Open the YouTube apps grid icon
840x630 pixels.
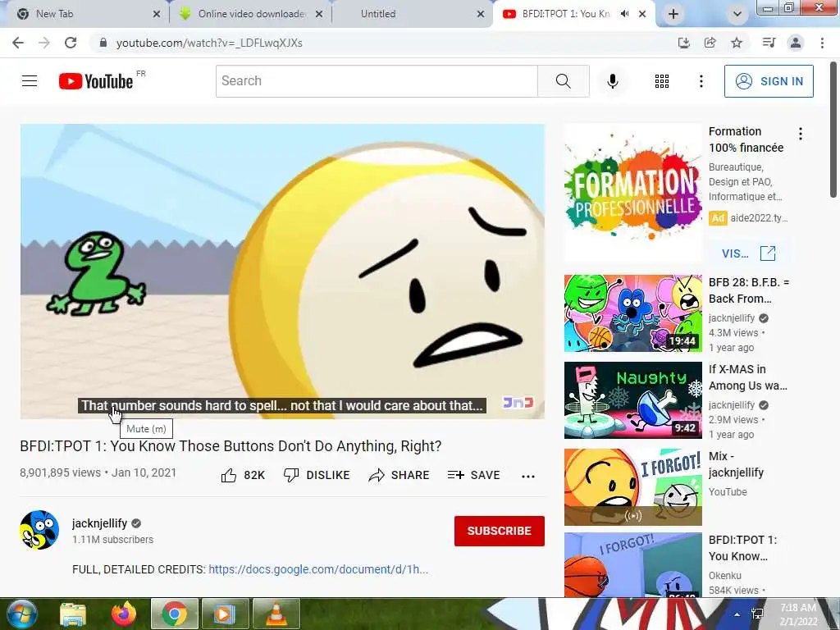(x=662, y=81)
